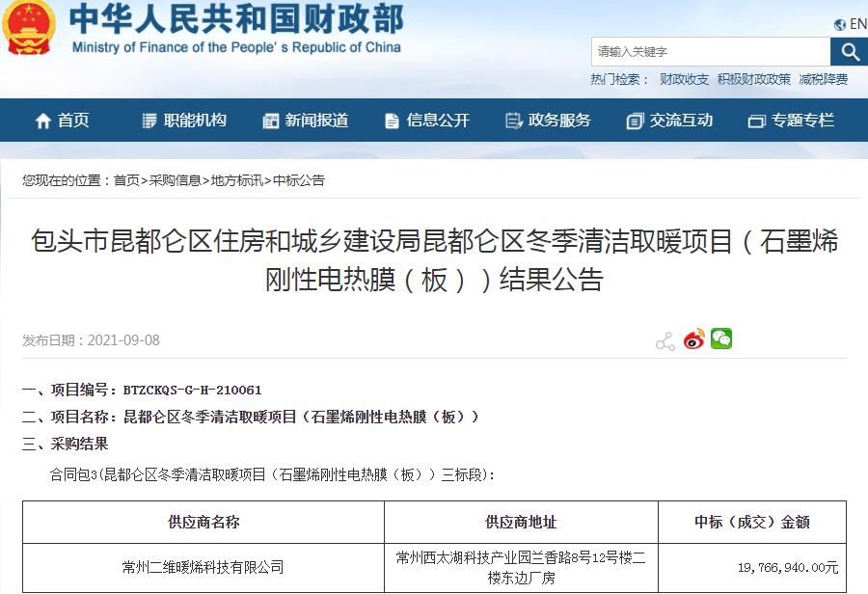This screenshot has width=868, height=594.
Task: Click the magnifier search button
Action: [850, 52]
